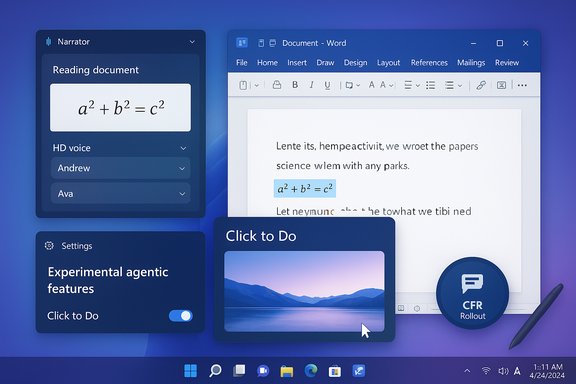Open the Andrew voice dropdown
The image size is (576, 384).
(x=120, y=168)
